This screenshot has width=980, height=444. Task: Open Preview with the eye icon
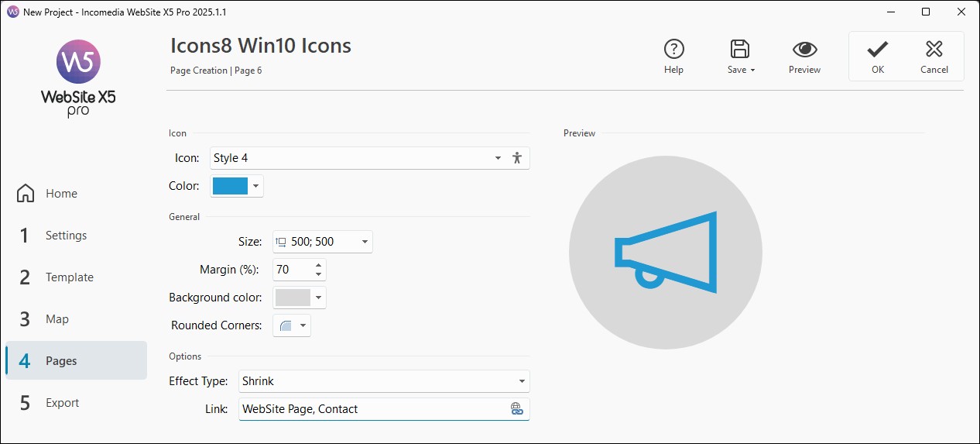tap(804, 50)
